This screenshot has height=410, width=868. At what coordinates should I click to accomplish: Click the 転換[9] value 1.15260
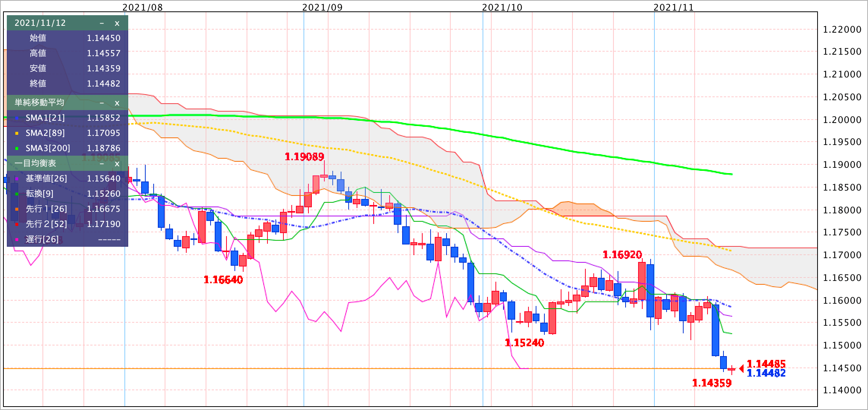pyautogui.click(x=104, y=194)
